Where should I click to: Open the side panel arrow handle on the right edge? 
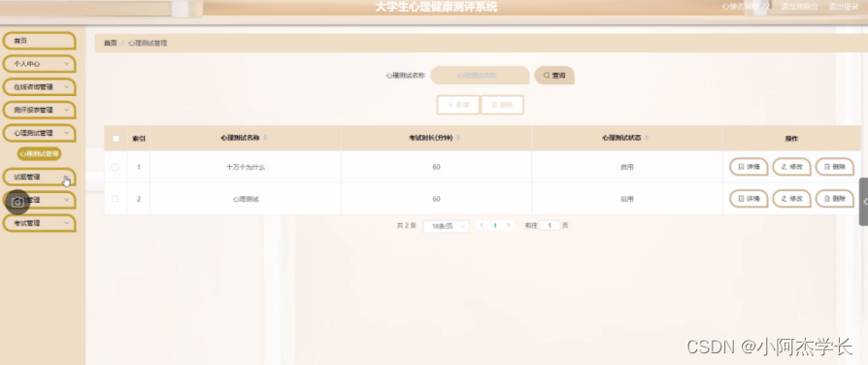pos(863,202)
